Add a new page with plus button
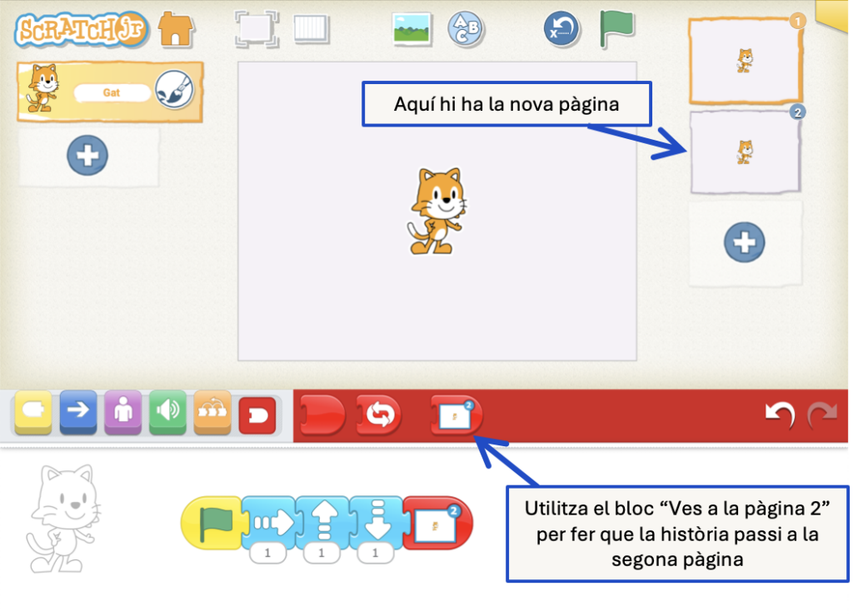853x616 pixels. coord(745,242)
